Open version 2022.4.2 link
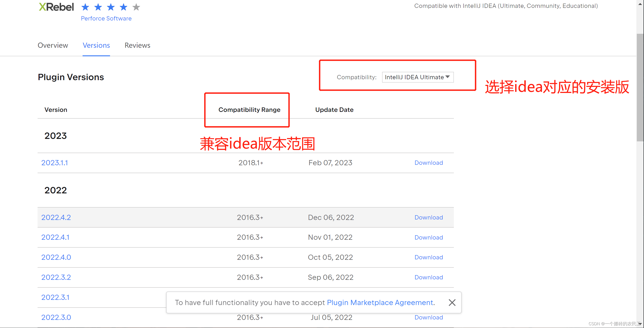The height and width of the screenshot is (328, 644). coord(56,217)
